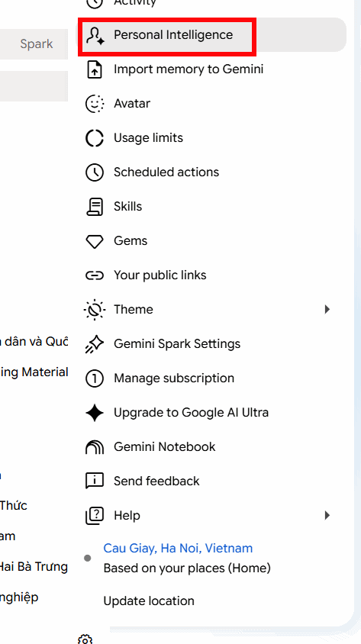The image size is (361, 644).
Task: Click the Theme sun-moon icon
Action: click(x=95, y=310)
